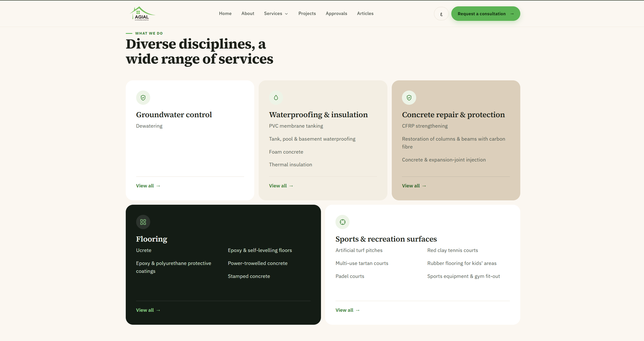
Task: Click the Concrete repair shield icon
Action: coord(409,98)
